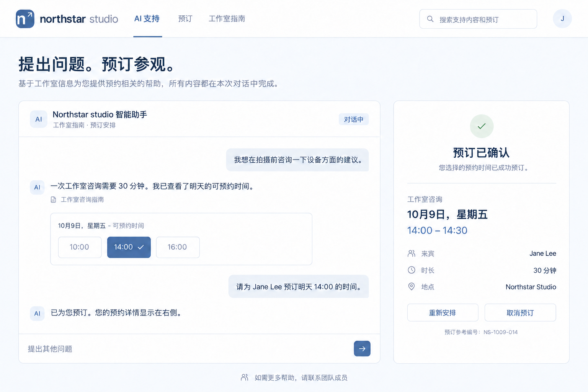This screenshot has height=392, width=588.
Task: Click the 工作室指南 · 预订安排 subtitle
Action: tap(84, 125)
